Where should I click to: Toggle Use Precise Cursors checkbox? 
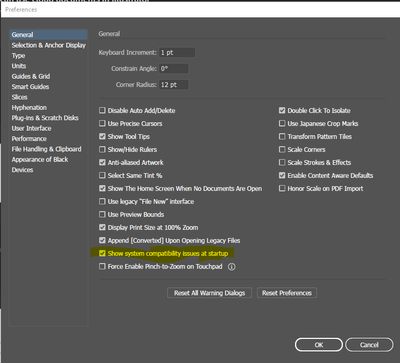102,123
